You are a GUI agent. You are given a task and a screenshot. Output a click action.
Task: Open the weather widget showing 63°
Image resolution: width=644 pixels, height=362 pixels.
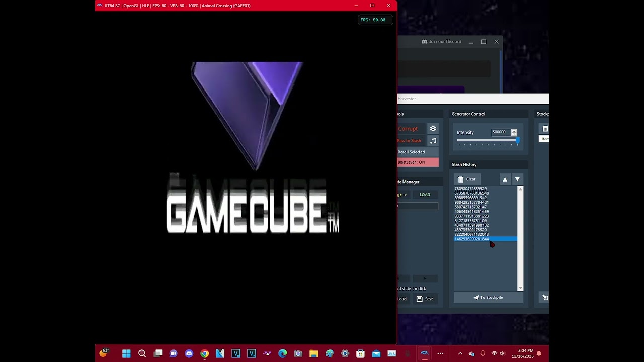tap(104, 353)
